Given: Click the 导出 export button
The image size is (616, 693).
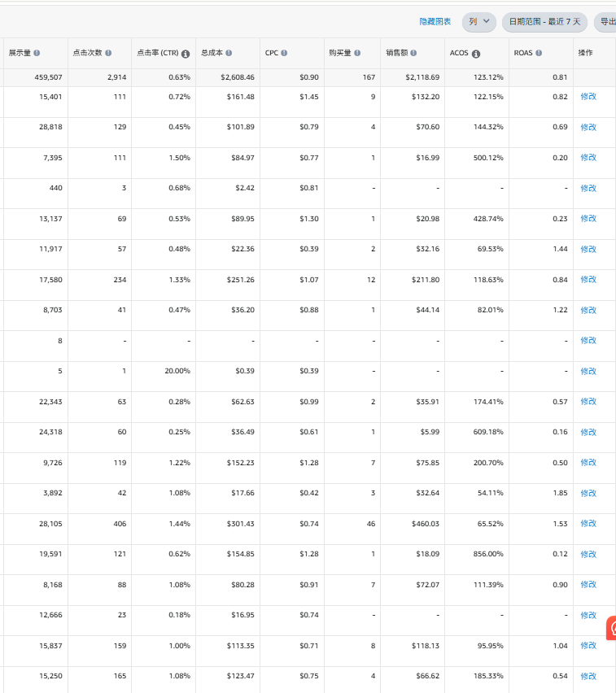Looking at the screenshot, I should 606,22.
